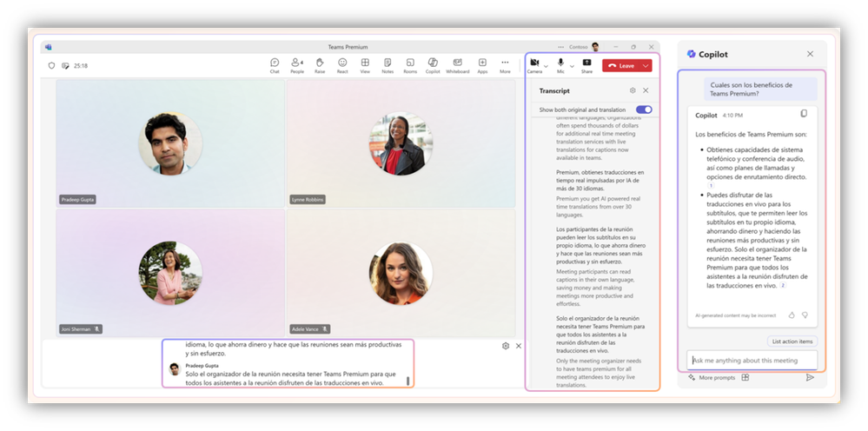868x431 pixels.
Task: Click the 25:18 meeting timer
Action: 81,65
